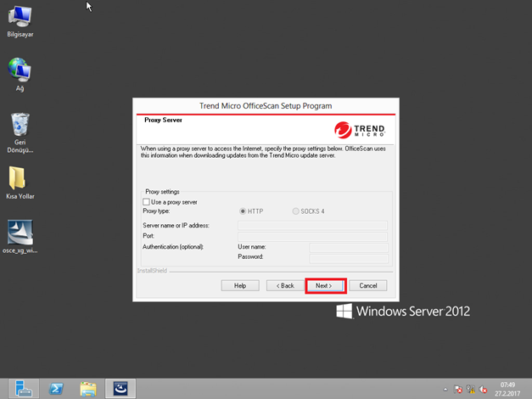
Task: Click the User name authentication field
Action: point(349,248)
